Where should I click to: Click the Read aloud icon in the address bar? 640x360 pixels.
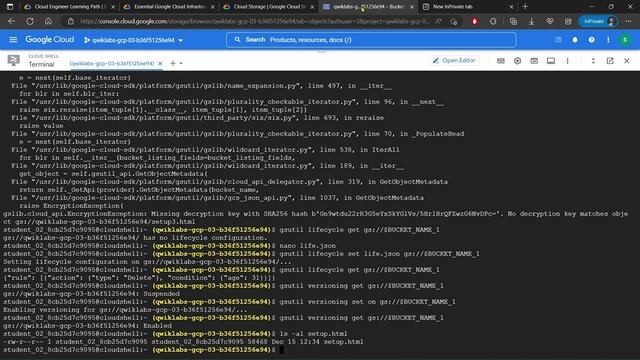point(438,21)
